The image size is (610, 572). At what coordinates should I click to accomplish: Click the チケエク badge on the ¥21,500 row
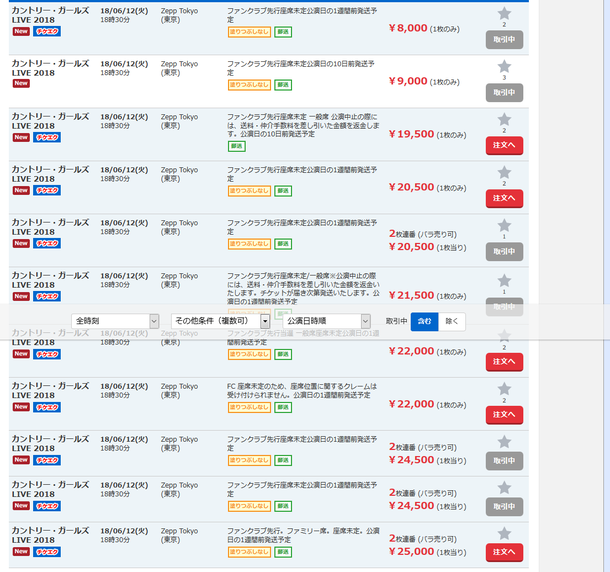pyautogui.click(x=47, y=297)
